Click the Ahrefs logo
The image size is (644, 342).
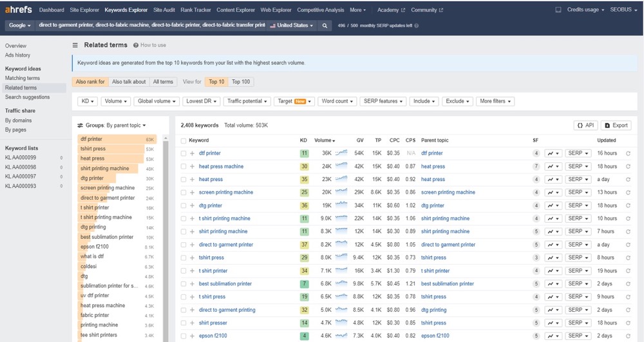point(19,10)
